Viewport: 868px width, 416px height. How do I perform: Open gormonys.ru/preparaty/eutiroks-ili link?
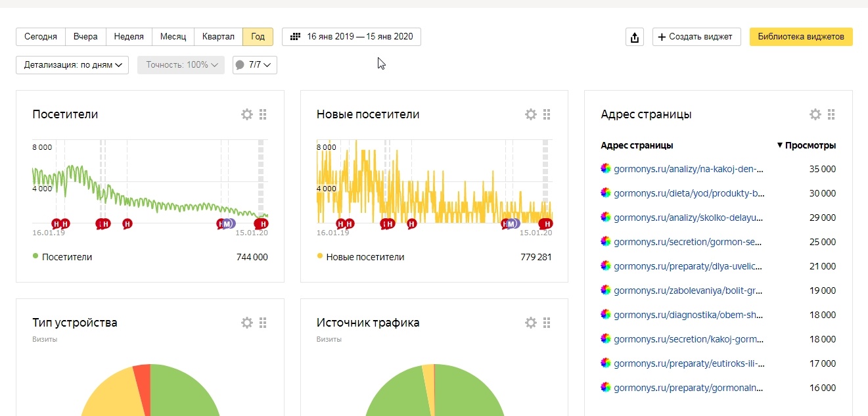click(689, 363)
